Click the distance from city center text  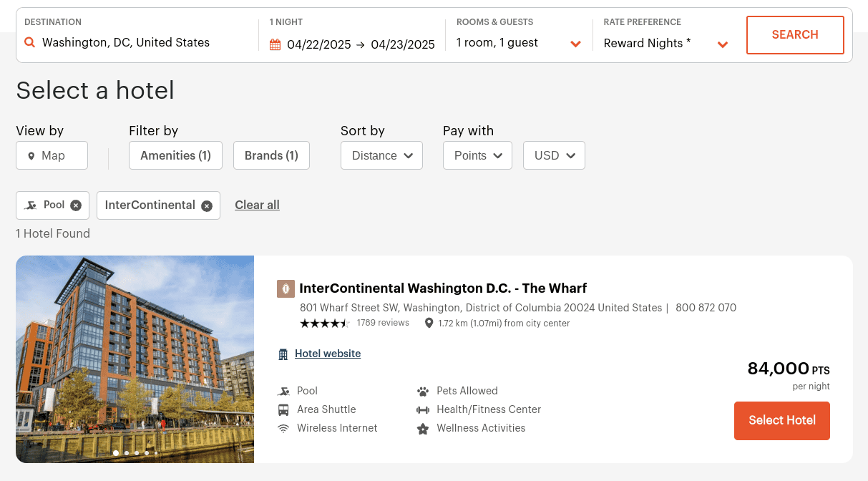tap(504, 324)
